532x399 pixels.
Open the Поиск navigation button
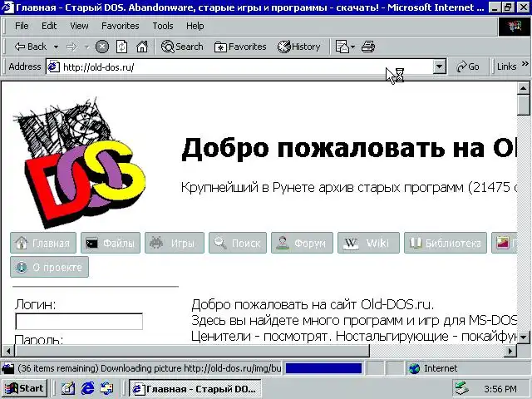(x=238, y=243)
